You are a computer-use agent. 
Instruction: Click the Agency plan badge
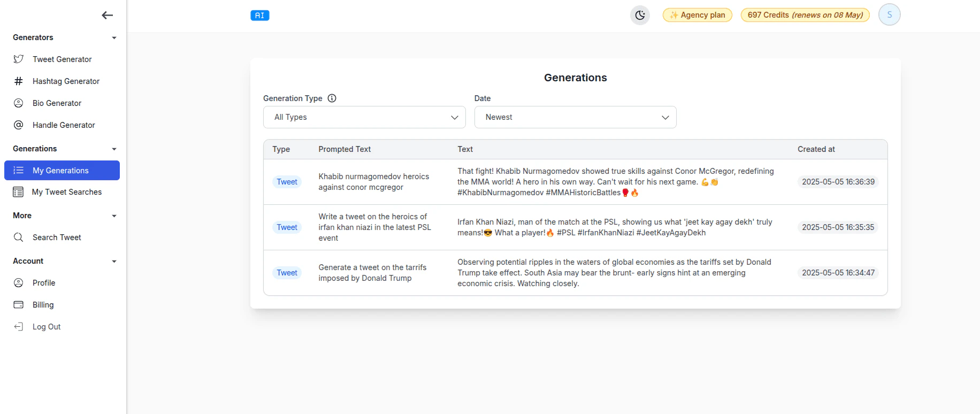(x=698, y=15)
